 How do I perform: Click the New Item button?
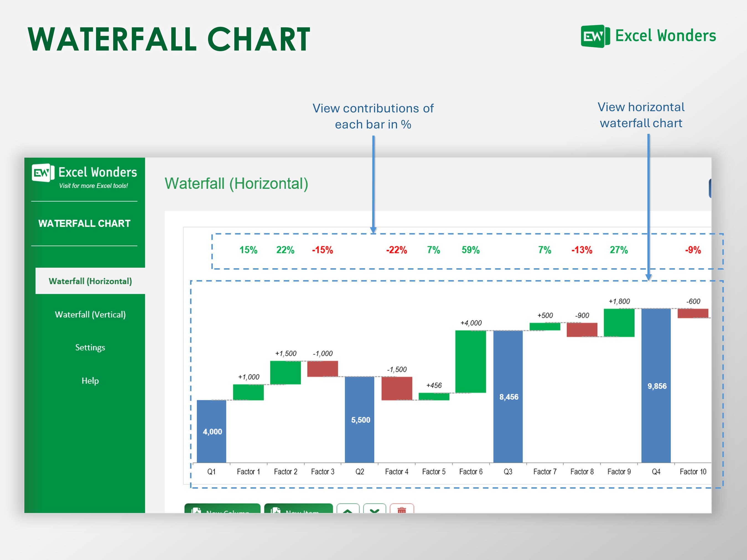pos(298,508)
